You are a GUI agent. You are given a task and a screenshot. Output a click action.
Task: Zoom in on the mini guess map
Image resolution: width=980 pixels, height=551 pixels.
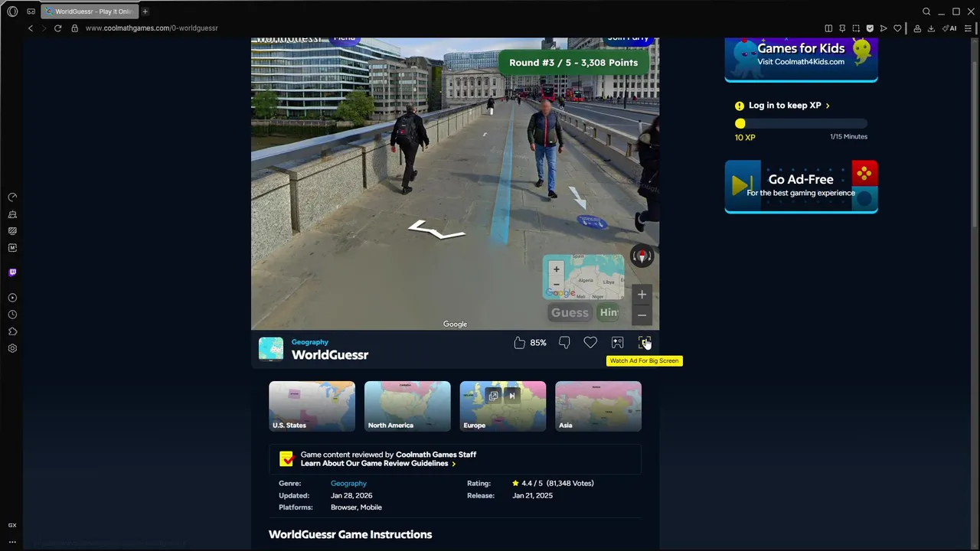557,269
